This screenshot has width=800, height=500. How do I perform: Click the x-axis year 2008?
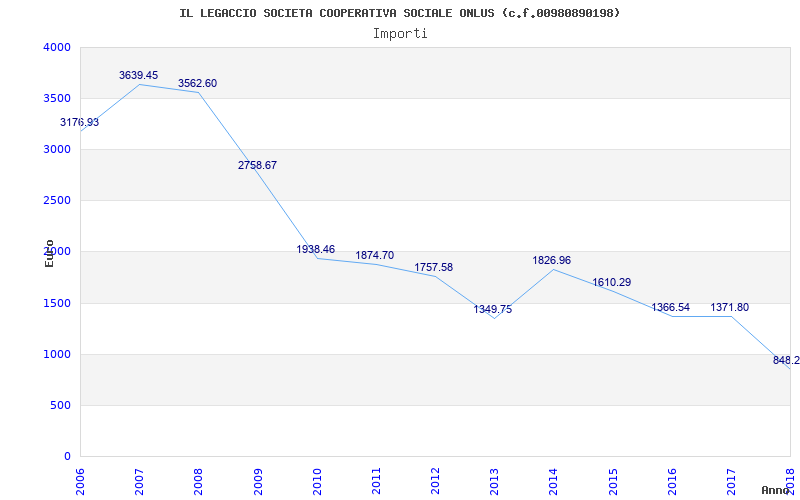point(198,483)
